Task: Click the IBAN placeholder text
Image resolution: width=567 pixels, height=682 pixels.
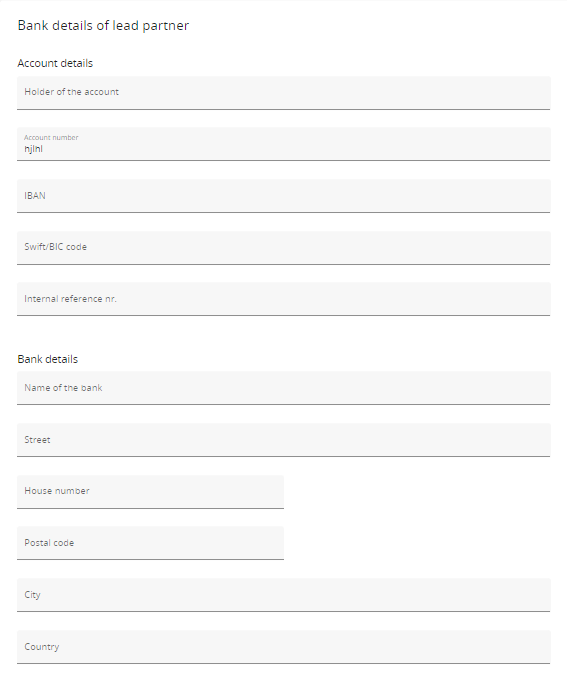Action: pyautogui.click(x=35, y=196)
